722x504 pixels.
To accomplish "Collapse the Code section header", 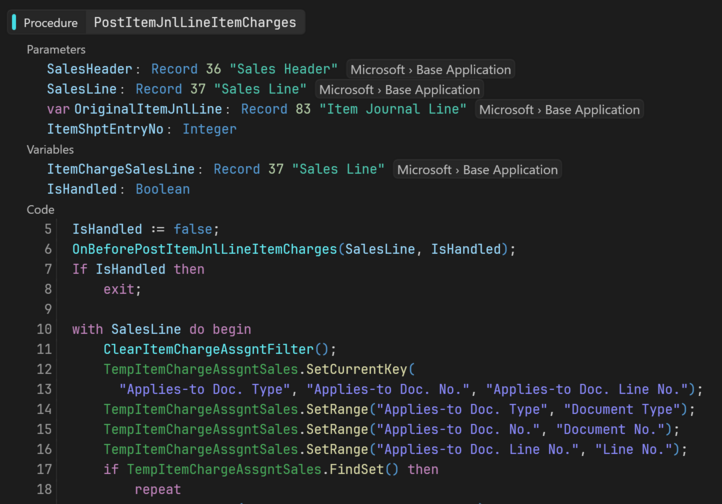I will tap(40, 209).
